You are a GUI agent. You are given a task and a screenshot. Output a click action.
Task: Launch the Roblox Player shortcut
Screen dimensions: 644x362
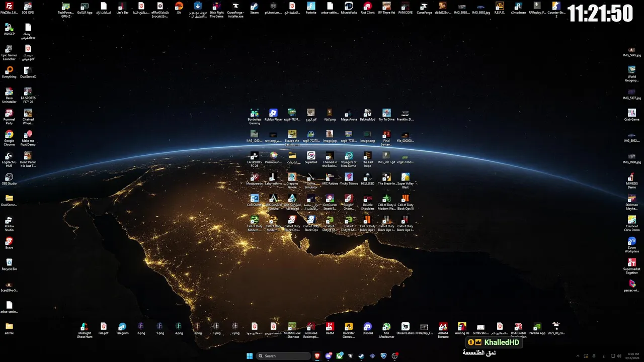[273, 115]
